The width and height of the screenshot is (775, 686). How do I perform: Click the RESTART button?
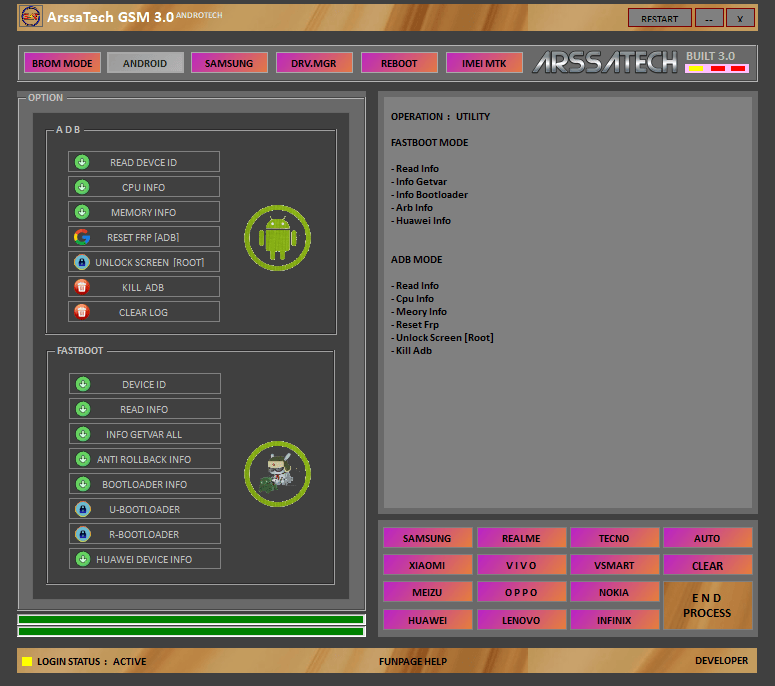coord(659,18)
